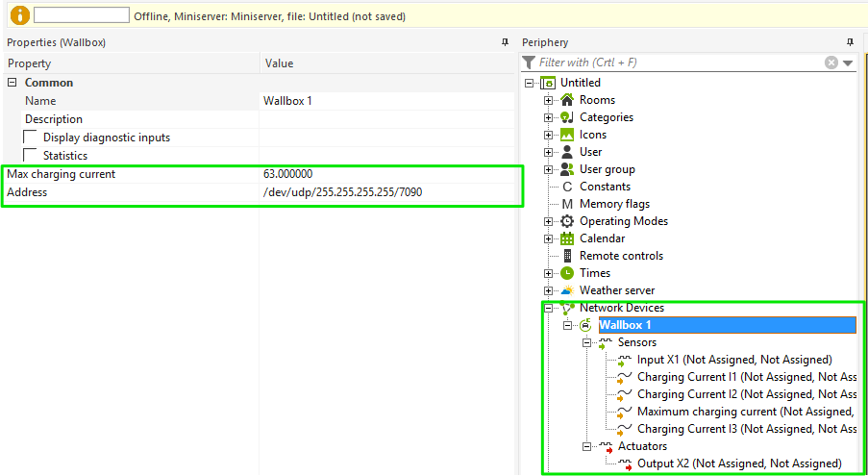Toggle the Statistics checkbox

(31, 155)
